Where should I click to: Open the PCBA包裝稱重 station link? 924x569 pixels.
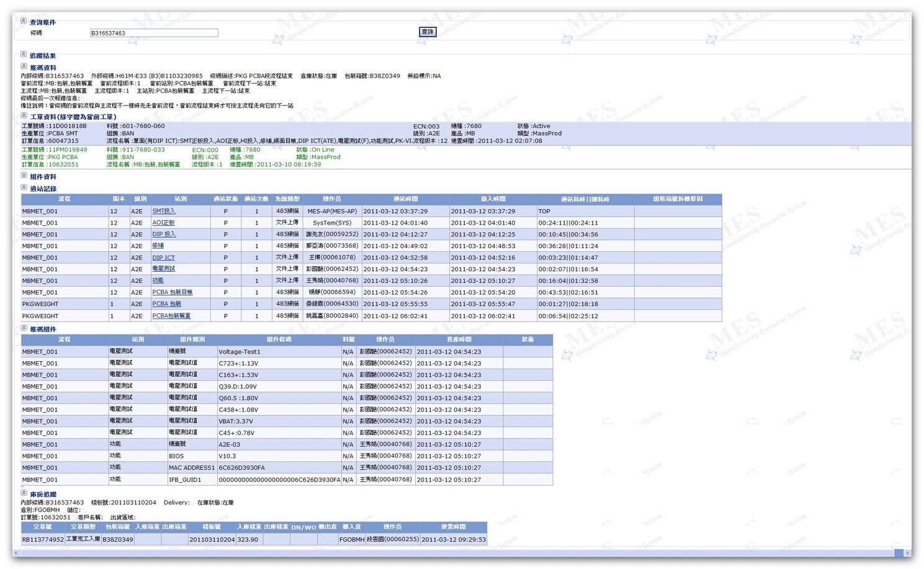pos(171,316)
